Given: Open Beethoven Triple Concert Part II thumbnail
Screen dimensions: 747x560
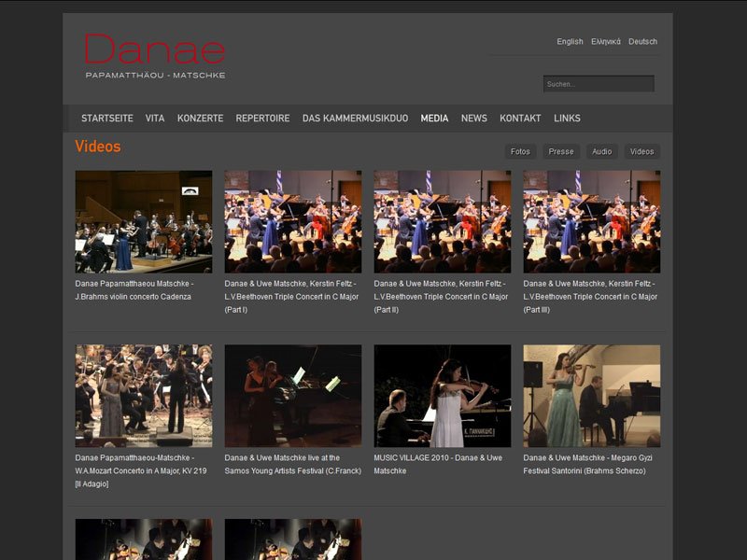Looking at the screenshot, I should pos(442,221).
